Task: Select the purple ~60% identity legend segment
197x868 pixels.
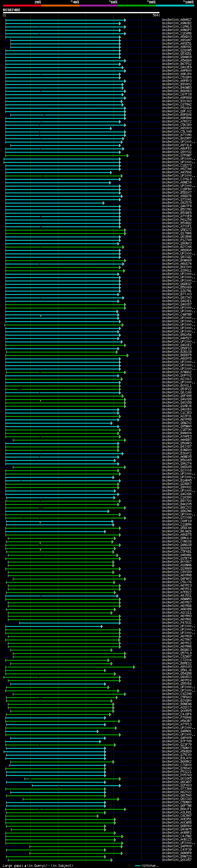Action: [x=99, y=6]
